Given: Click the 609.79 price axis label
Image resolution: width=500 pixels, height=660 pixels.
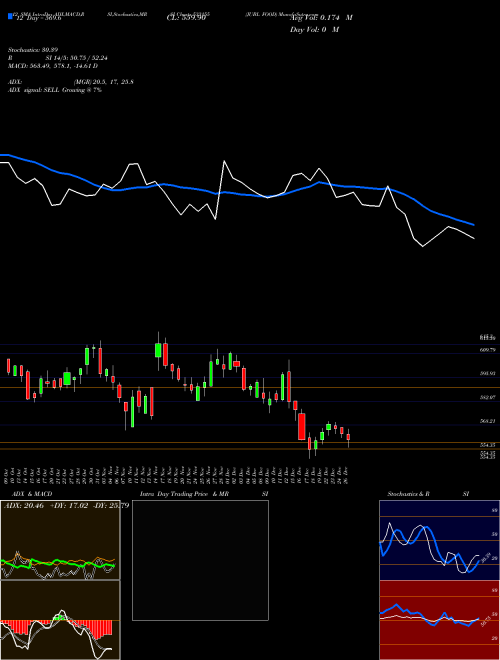Looking at the screenshot, I should [x=488, y=350].
